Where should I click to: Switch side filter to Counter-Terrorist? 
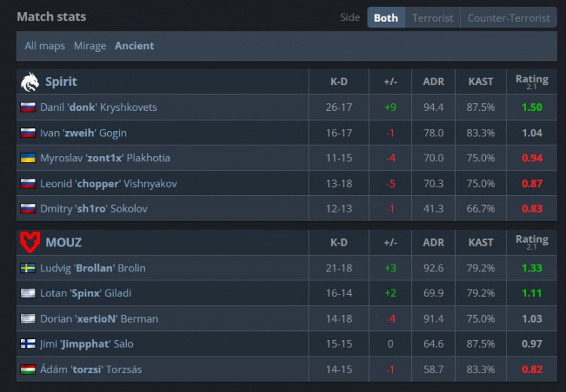(x=509, y=17)
